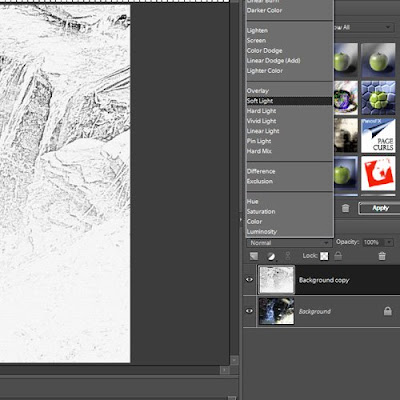Toggle lock transparent pixels checkerboard box
Viewport: 400px width, 400px height.
click(x=324, y=256)
